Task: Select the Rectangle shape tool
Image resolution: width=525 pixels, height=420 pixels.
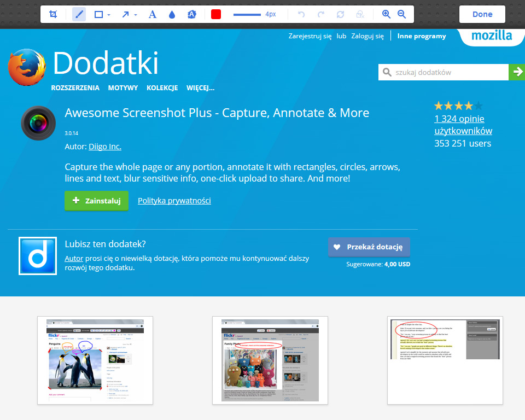Action: point(98,14)
